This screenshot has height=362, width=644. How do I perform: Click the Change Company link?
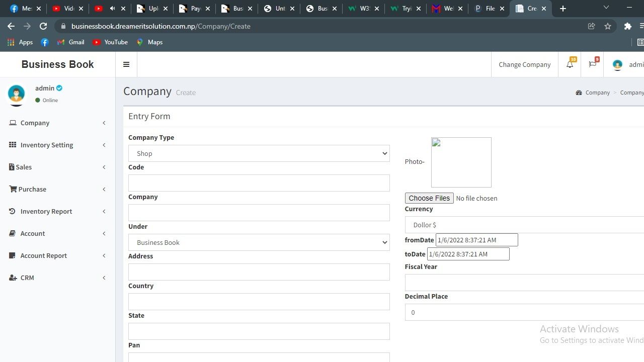[524, 64]
